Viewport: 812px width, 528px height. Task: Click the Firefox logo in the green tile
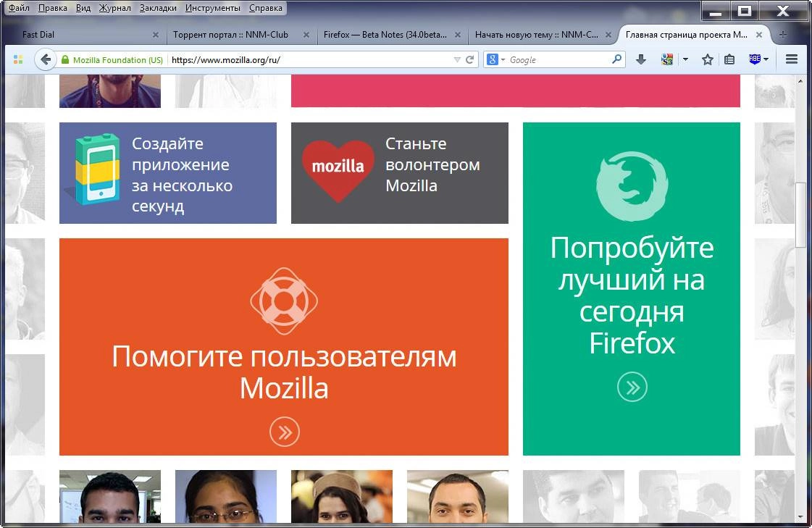(632, 186)
